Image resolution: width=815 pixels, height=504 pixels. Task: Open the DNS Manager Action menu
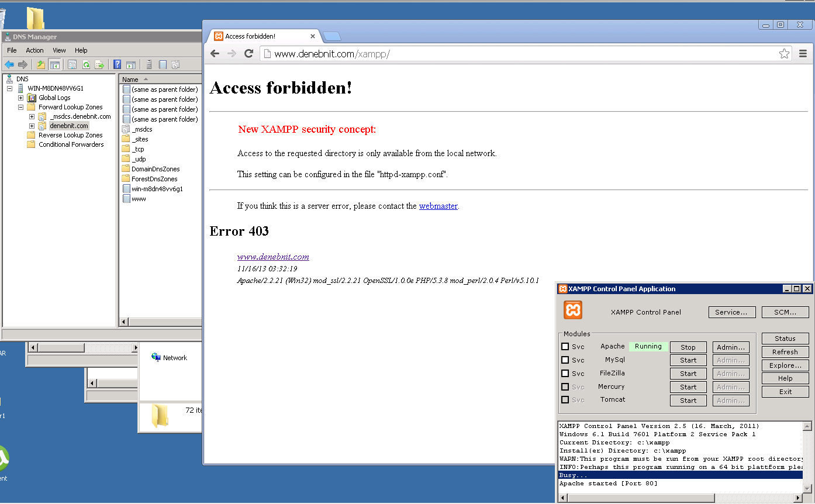pyautogui.click(x=34, y=50)
